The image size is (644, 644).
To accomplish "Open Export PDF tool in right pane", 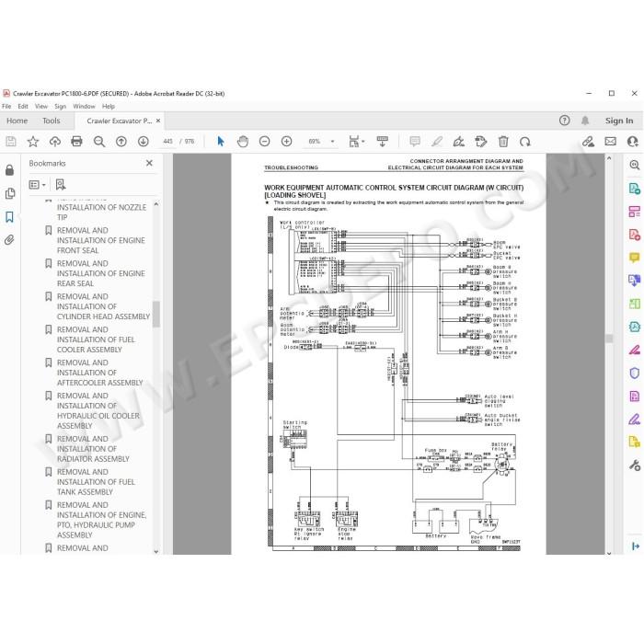I will pos(635,189).
